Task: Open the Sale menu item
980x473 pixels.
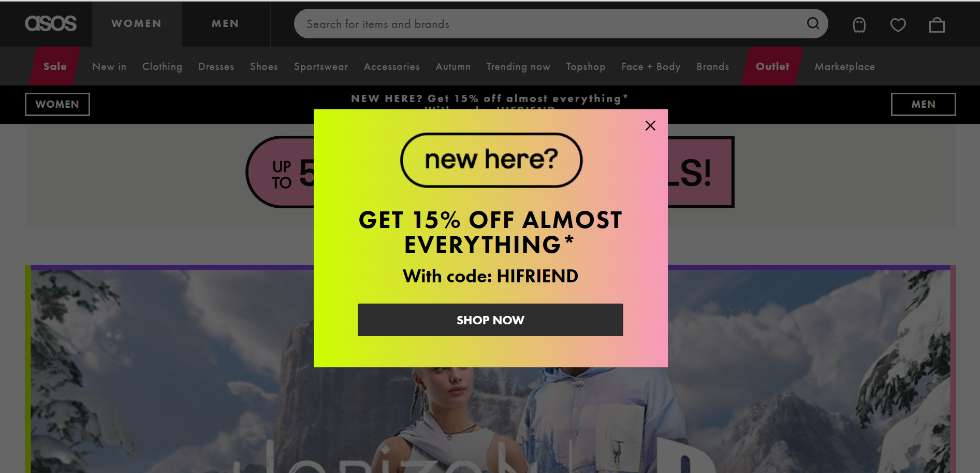Action: click(x=55, y=66)
